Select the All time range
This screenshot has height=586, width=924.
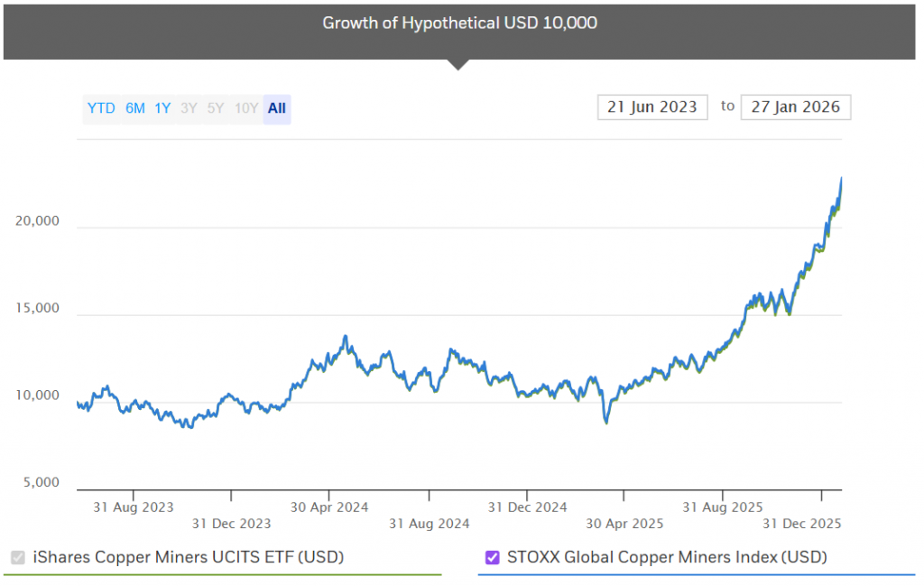(277, 108)
